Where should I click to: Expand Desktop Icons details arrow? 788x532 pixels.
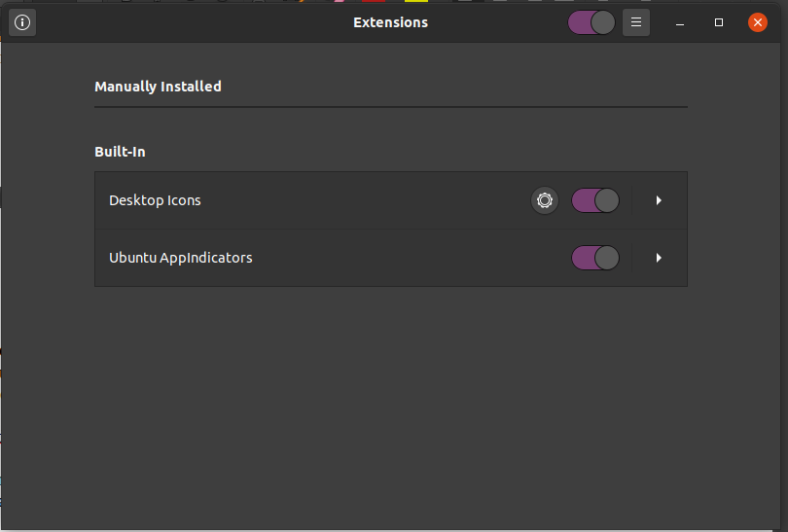[659, 200]
